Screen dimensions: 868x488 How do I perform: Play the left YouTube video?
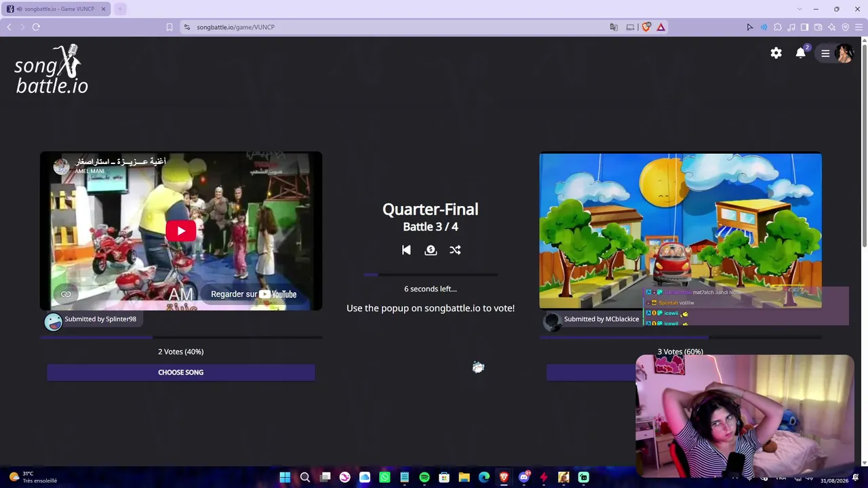(x=181, y=230)
